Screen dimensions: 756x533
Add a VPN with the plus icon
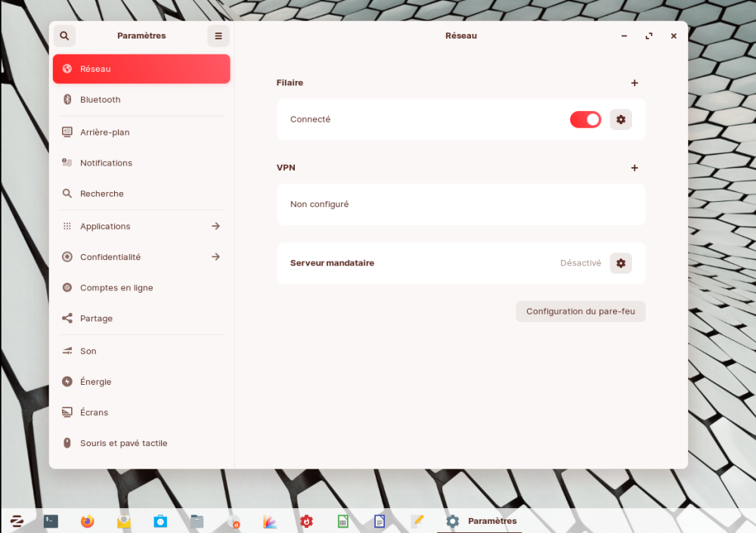click(634, 168)
